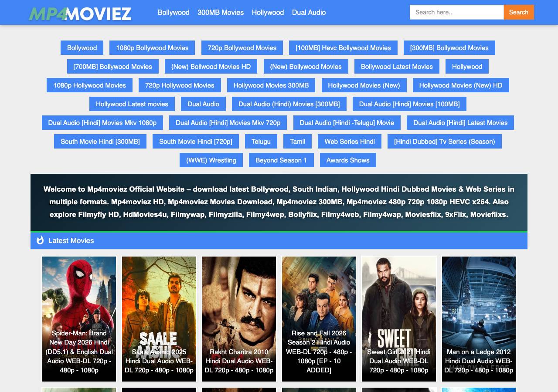This screenshot has width=558, height=392.
Task: Browse Dual Audio [Hindi -Telugu] Movie category
Action: (347, 123)
